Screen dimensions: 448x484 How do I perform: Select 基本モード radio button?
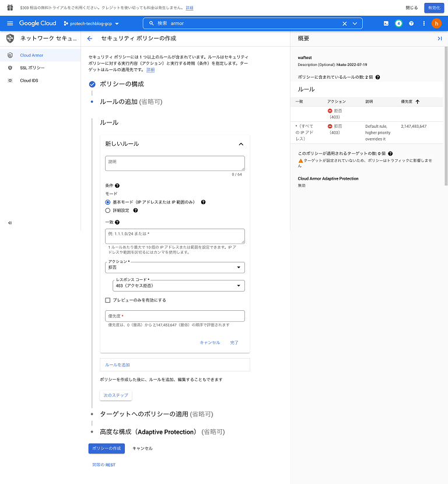[x=108, y=202]
